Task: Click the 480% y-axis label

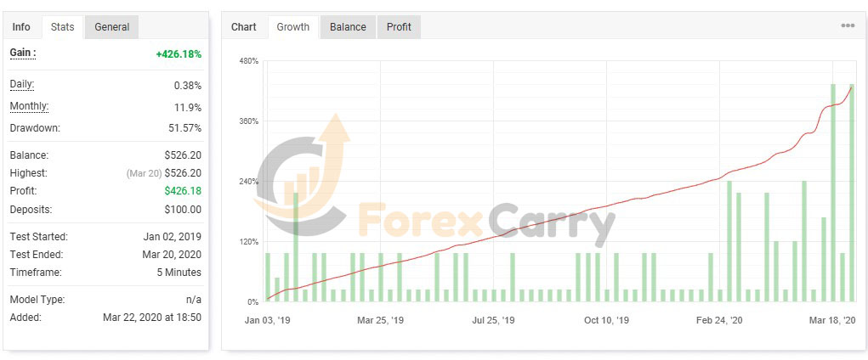Action: click(x=248, y=61)
